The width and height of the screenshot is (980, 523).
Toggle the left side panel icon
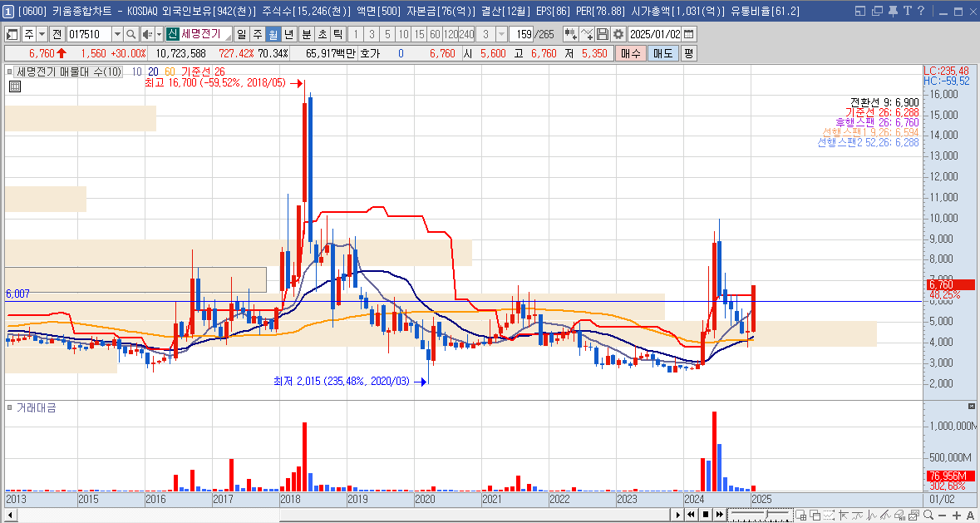click(x=12, y=34)
